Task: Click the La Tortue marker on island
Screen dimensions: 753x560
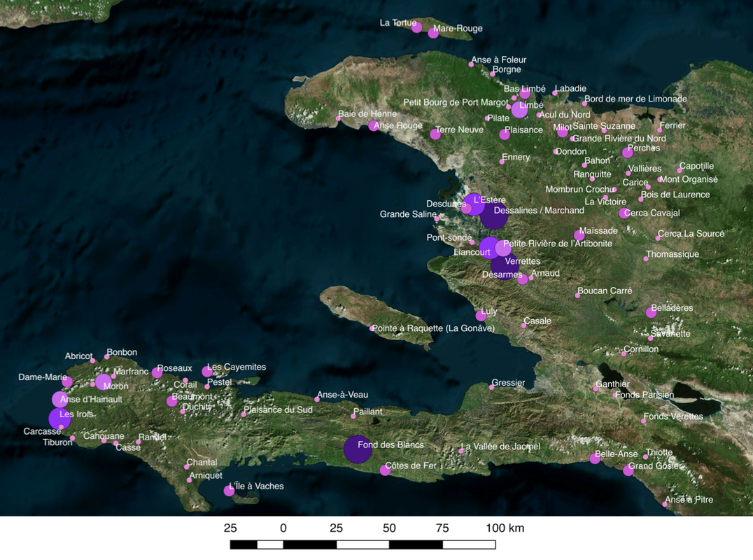Action: [417, 27]
